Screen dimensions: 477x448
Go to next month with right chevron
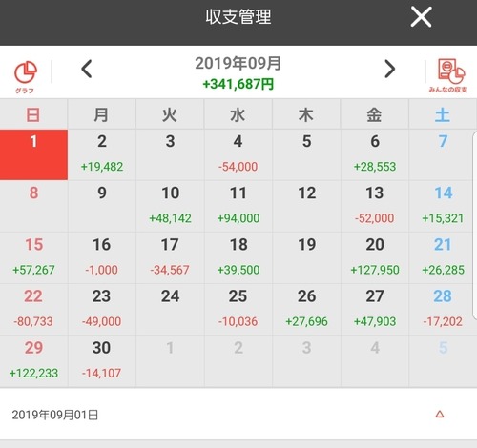390,69
